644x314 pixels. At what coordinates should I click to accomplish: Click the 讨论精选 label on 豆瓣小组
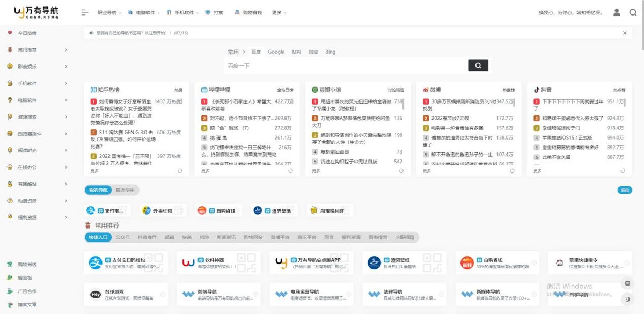click(396, 90)
